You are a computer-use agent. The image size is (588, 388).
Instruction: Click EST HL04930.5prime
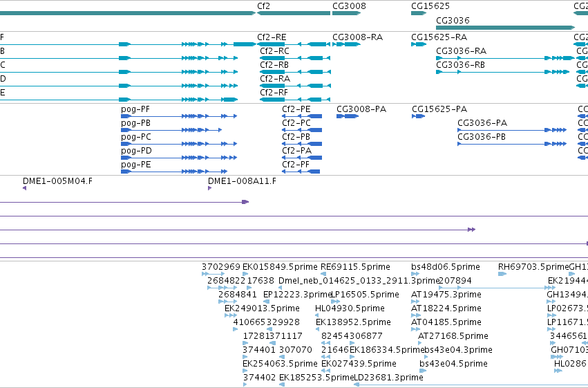(x=317, y=315)
